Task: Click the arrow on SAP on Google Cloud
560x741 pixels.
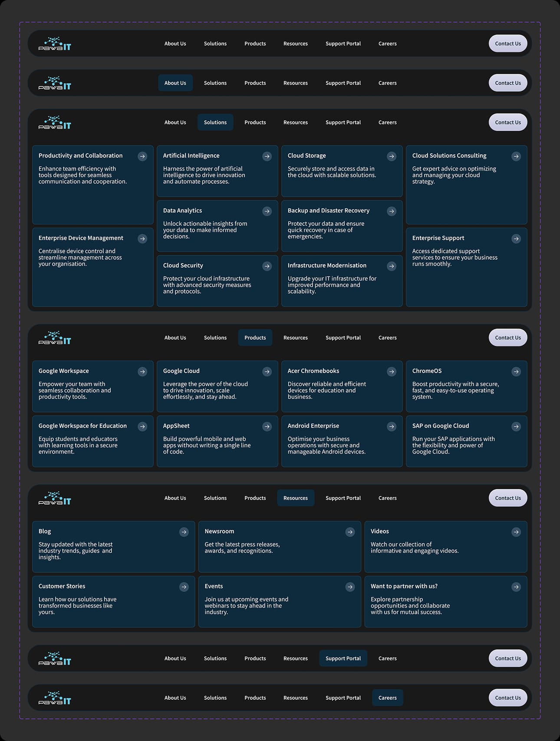Action: point(516,427)
